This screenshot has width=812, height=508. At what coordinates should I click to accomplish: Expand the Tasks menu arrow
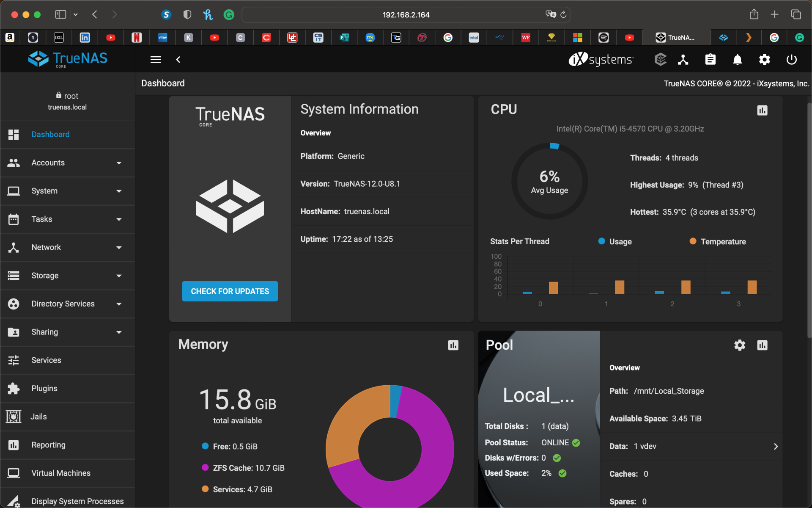[x=119, y=219]
